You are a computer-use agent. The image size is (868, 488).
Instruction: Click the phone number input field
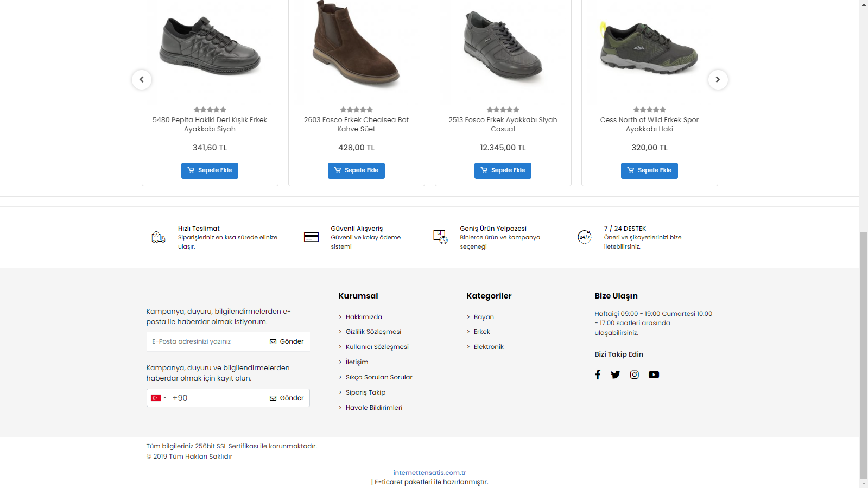(217, 398)
